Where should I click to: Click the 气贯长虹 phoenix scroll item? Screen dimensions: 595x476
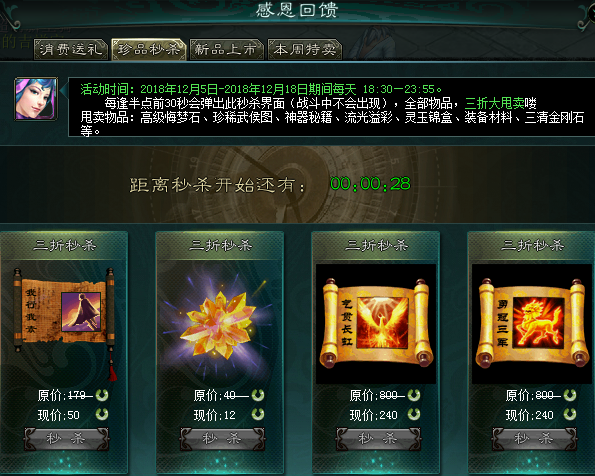point(376,324)
